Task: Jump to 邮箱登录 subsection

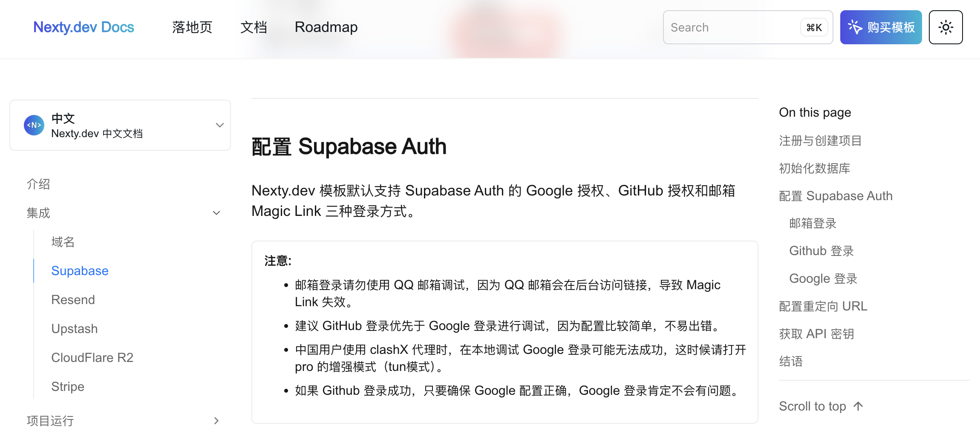Action: 813,223
